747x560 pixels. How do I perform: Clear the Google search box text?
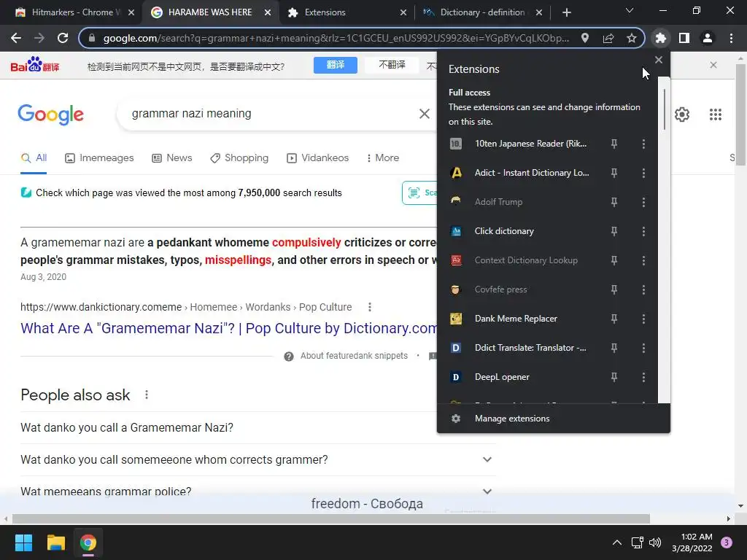(x=424, y=114)
